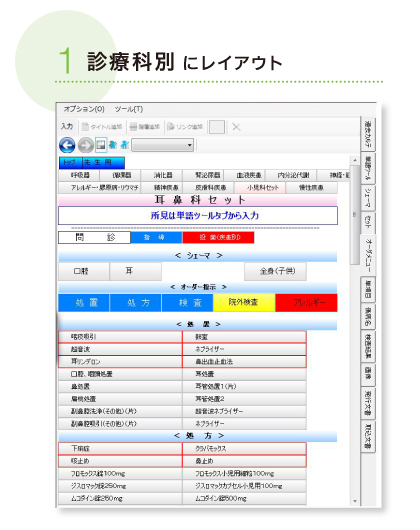Click 消化器 department button
This screenshot has width=420, height=530.
(162, 175)
